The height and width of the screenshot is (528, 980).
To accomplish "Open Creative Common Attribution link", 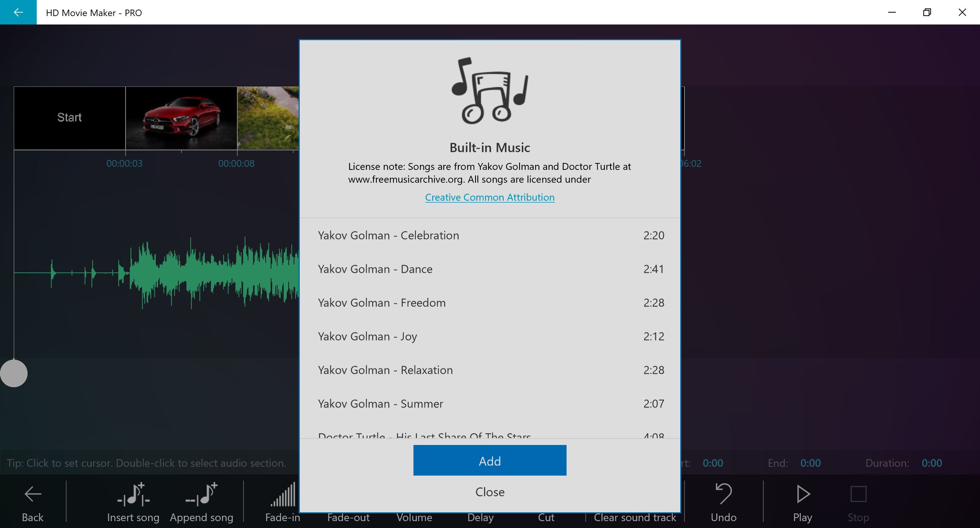I will point(490,197).
